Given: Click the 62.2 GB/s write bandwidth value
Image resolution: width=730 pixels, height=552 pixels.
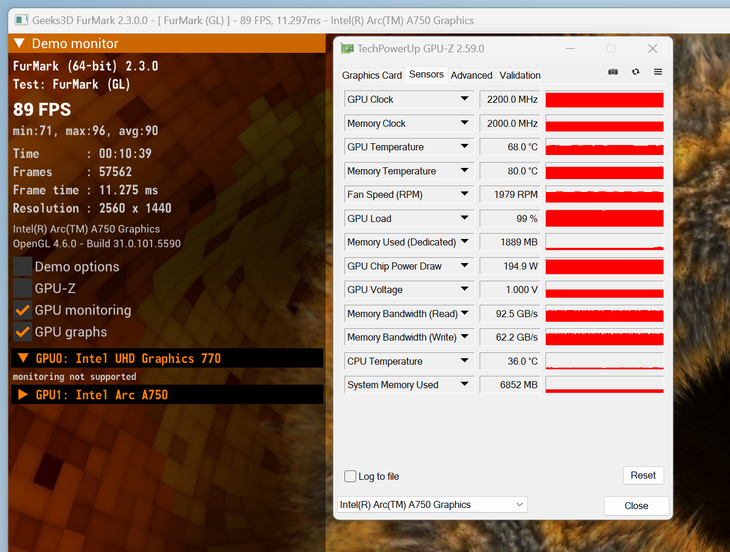Looking at the screenshot, I should click(x=510, y=337).
